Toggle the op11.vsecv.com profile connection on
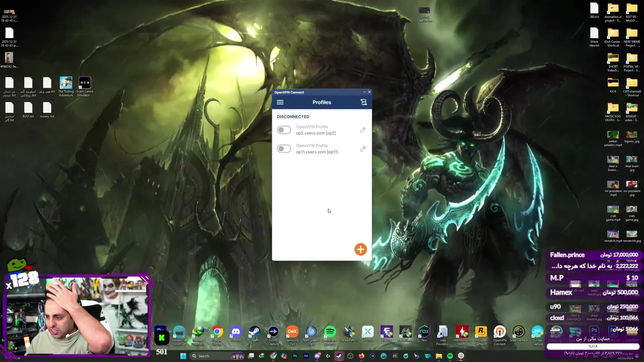This screenshot has height=362, width=644. 284,149
